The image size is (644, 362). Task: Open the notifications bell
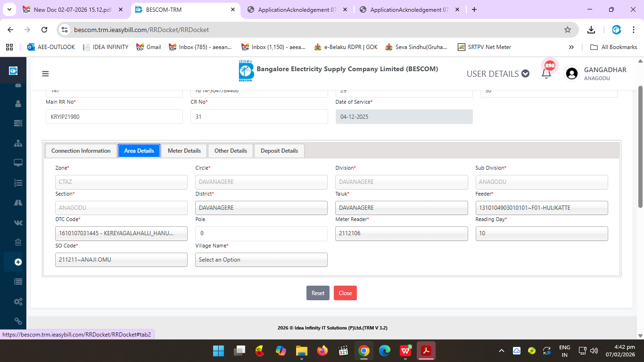click(x=546, y=74)
